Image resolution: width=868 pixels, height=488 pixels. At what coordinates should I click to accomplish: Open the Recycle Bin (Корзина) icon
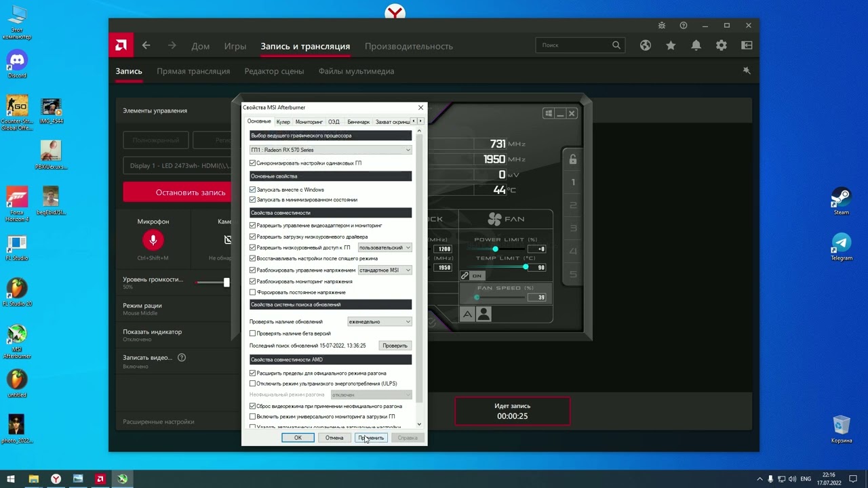point(842,429)
